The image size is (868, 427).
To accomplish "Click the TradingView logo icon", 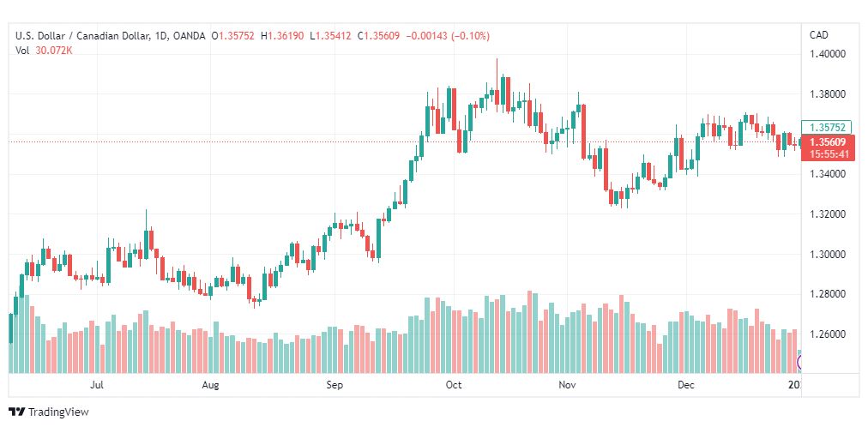I will 18,412.
